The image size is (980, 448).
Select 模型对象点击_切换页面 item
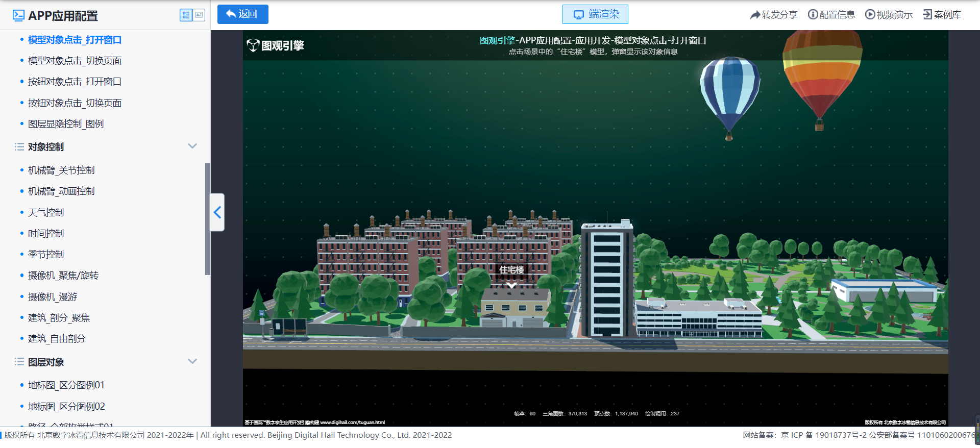pyautogui.click(x=75, y=61)
